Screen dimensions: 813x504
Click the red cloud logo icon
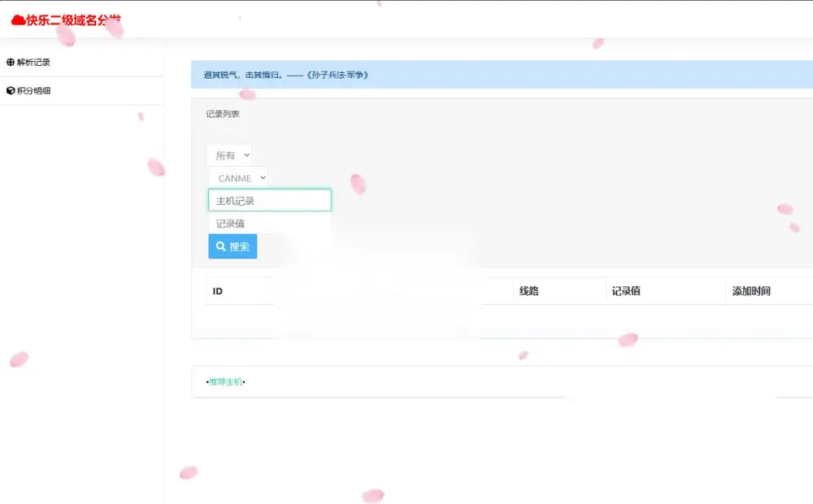coord(18,20)
